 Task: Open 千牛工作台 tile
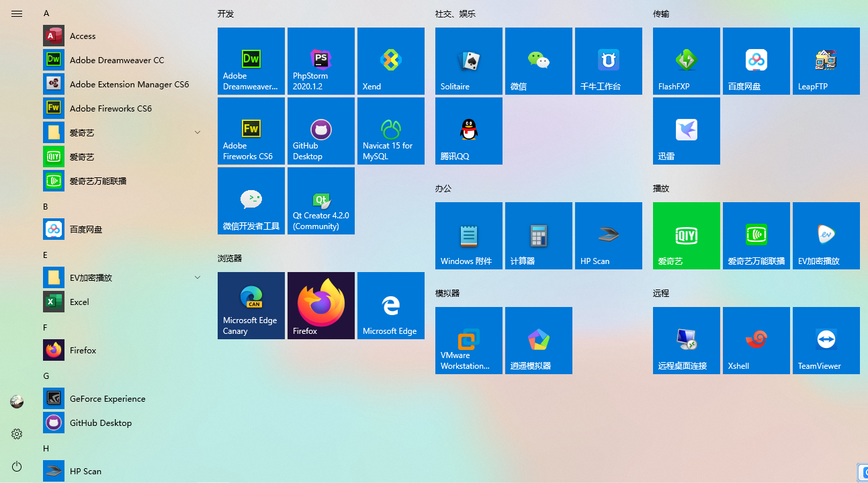(x=609, y=61)
